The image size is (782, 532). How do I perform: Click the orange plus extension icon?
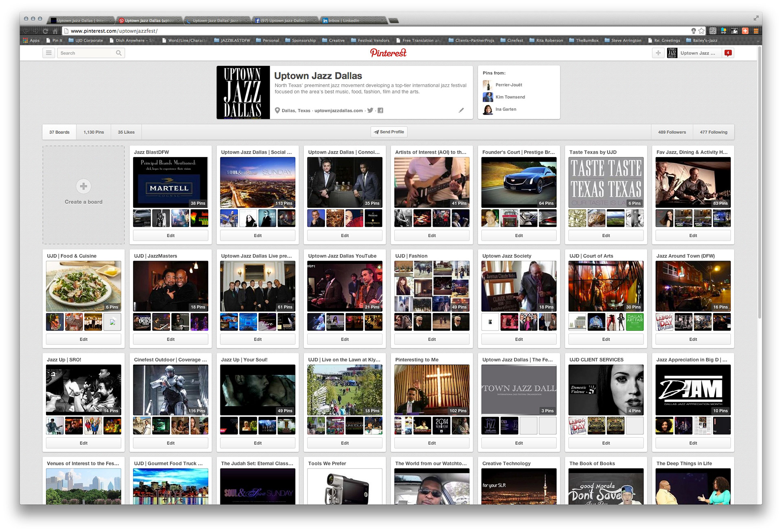745,31
